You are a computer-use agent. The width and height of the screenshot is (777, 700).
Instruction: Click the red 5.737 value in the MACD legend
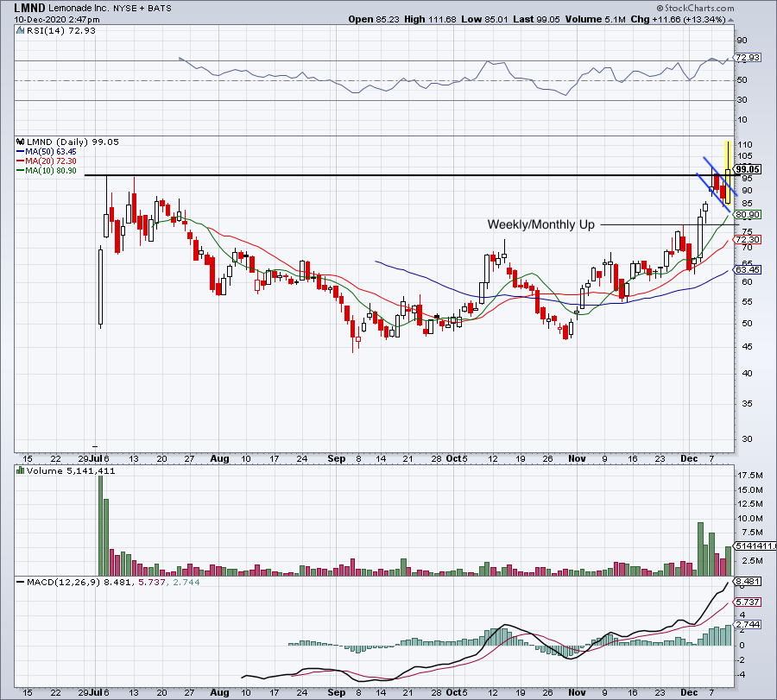point(151,582)
